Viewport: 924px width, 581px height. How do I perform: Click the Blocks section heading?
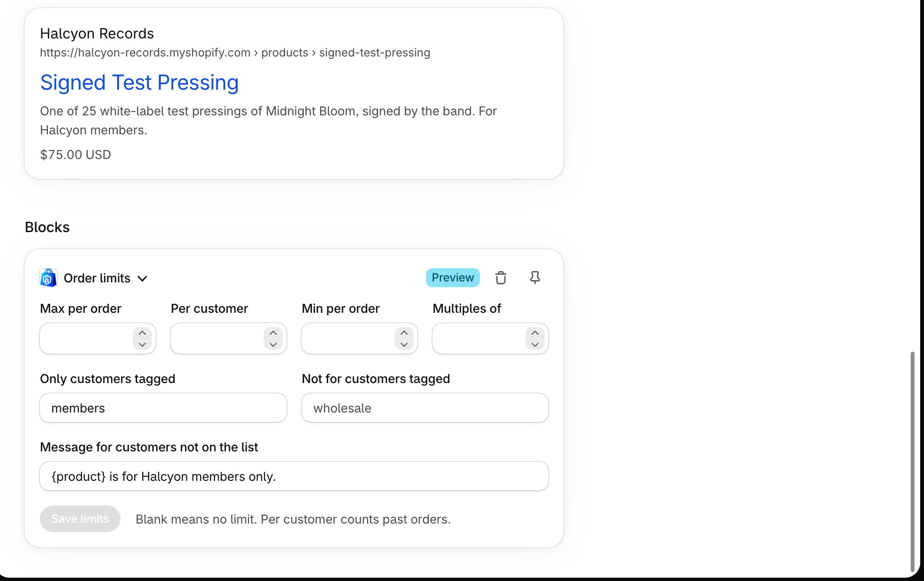tap(47, 227)
